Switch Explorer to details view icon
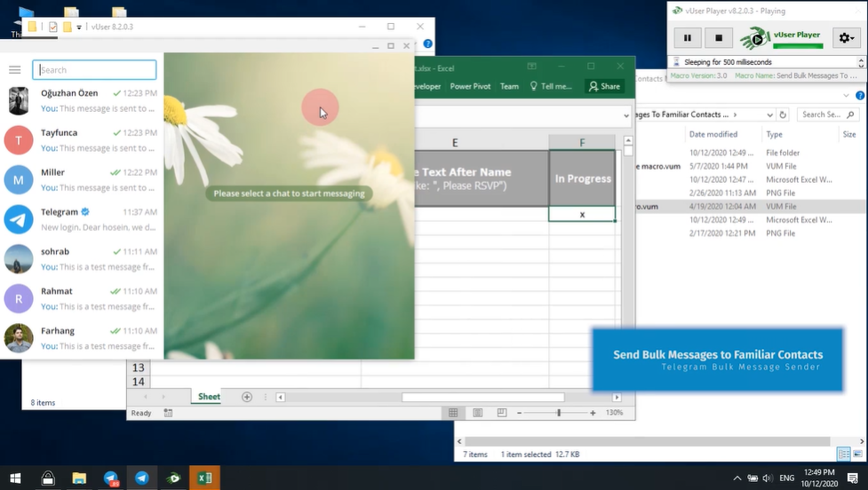The image size is (868, 490). (x=844, y=454)
